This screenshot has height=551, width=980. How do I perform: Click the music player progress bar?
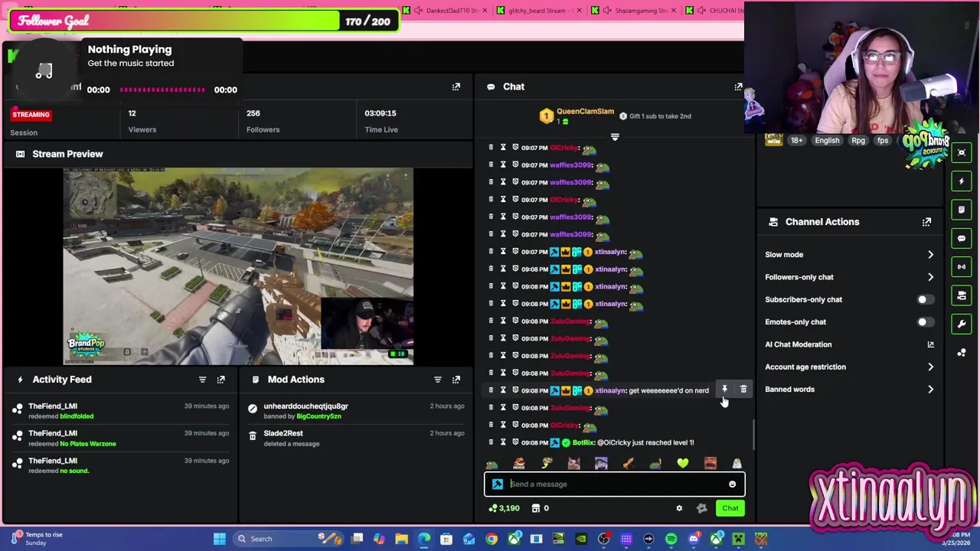tap(162, 90)
